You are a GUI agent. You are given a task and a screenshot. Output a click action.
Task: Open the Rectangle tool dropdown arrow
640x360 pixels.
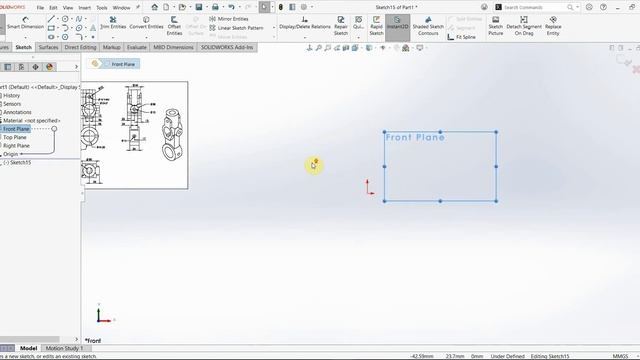(58, 28)
